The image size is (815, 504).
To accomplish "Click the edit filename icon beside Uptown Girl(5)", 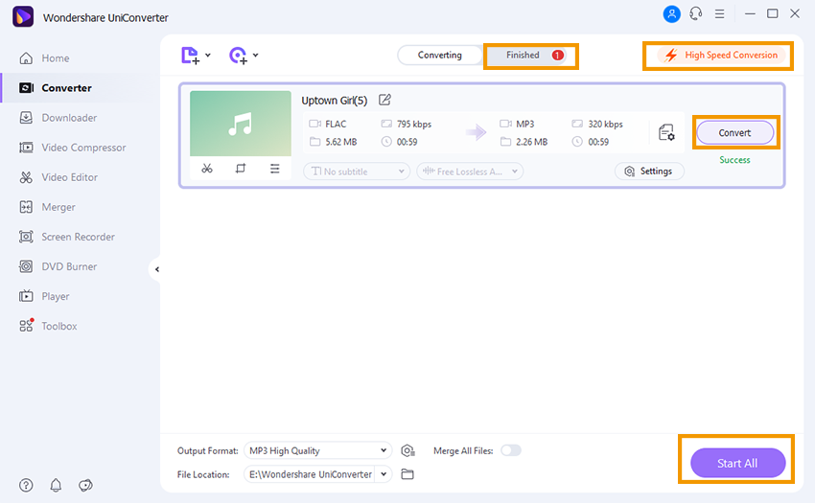I will tap(384, 100).
